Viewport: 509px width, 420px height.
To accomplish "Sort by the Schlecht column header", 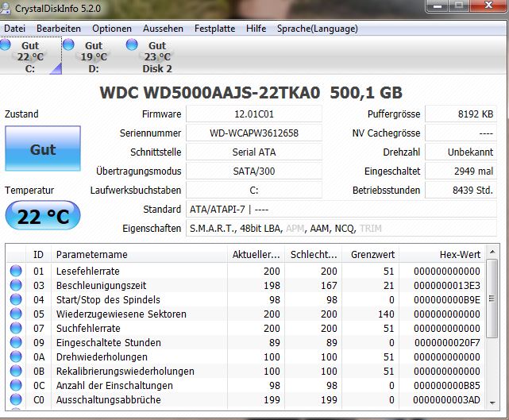I will [x=313, y=255].
